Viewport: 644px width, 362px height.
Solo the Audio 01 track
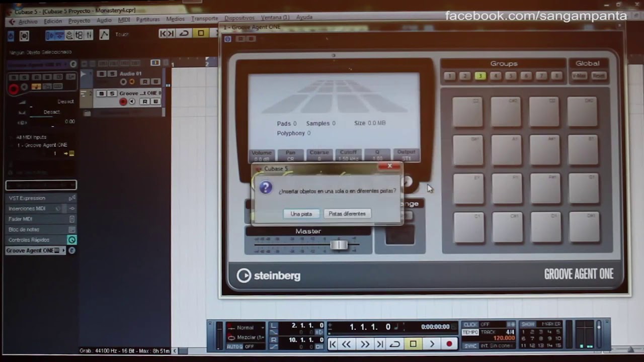(x=112, y=74)
